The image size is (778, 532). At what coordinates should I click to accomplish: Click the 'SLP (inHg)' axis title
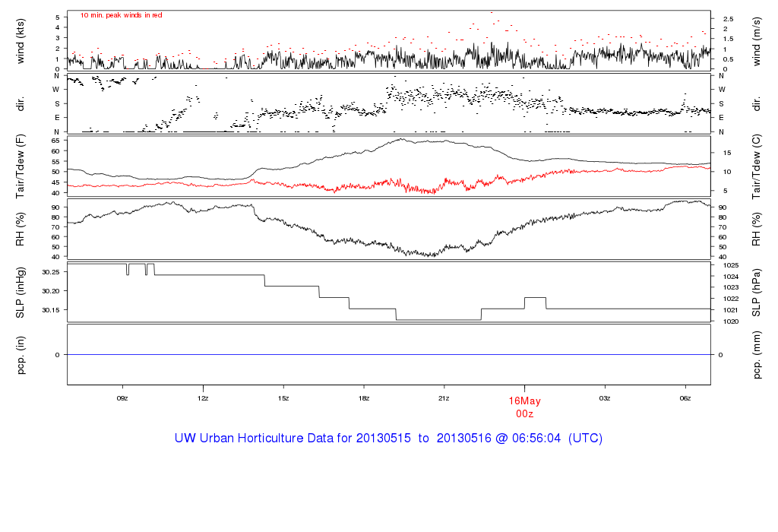pyautogui.click(x=21, y=293)
